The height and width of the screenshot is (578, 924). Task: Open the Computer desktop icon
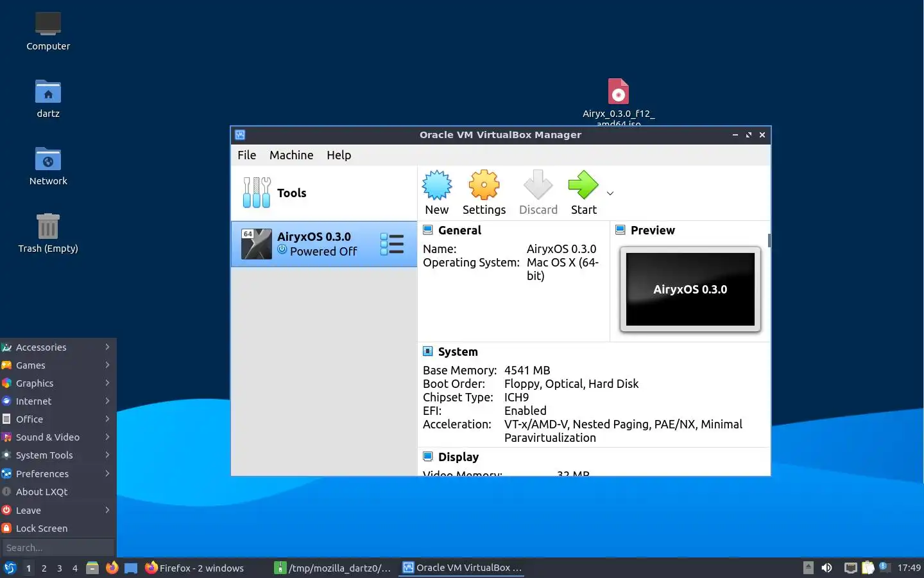coord(48,31)
